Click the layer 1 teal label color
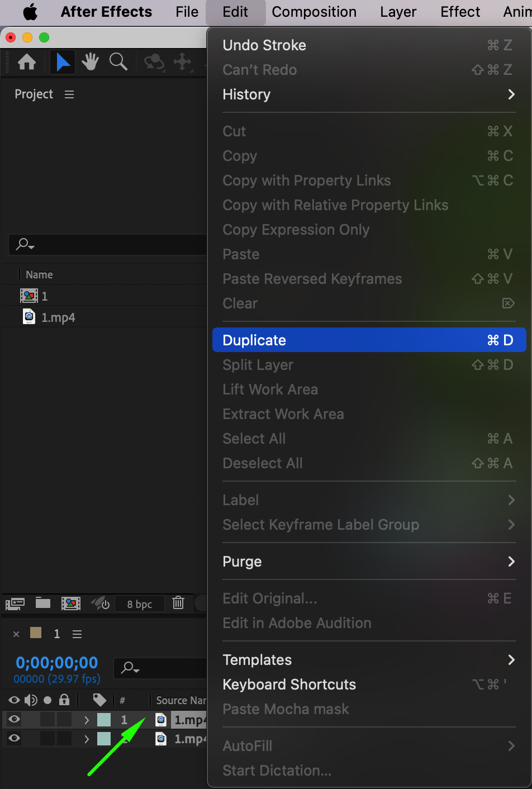This screenshot has height=789, width=532. tap(104, 720)
